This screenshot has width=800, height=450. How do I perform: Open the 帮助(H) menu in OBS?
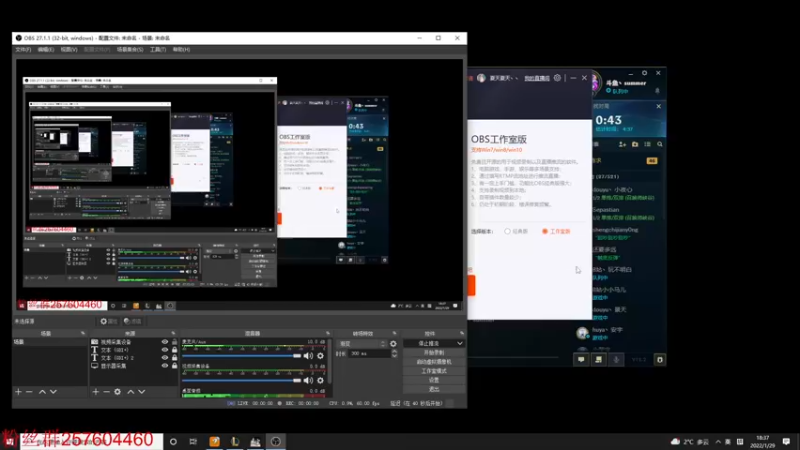click(181, 49)
